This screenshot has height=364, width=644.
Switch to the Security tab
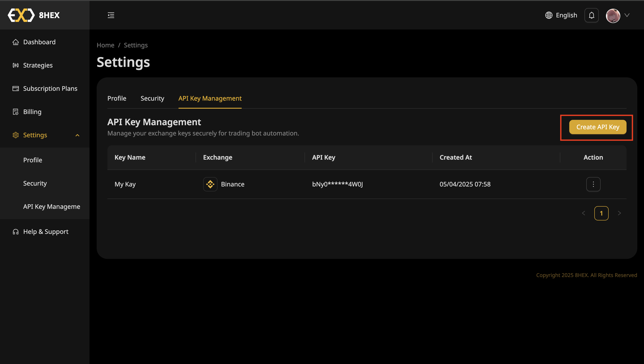coord(152,98)
